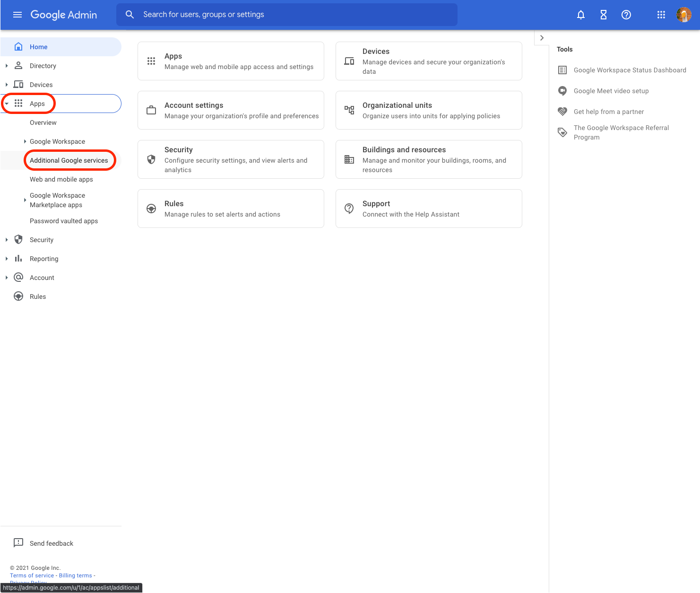This screenshot has height=593, width=700.
Task: Click the Status Dashboard list icon
Action: click(562, 70)
